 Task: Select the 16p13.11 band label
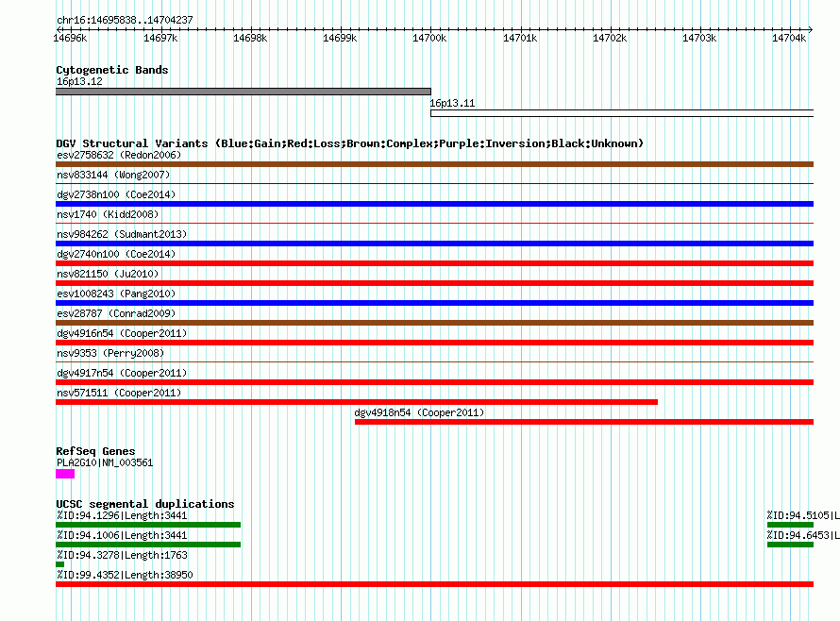[452, 103]
